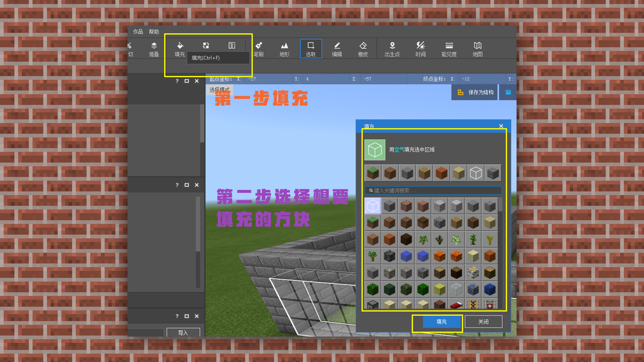Click the 导入 import button
This screenshot has height=362, width=644.
[x=183, y=332]
